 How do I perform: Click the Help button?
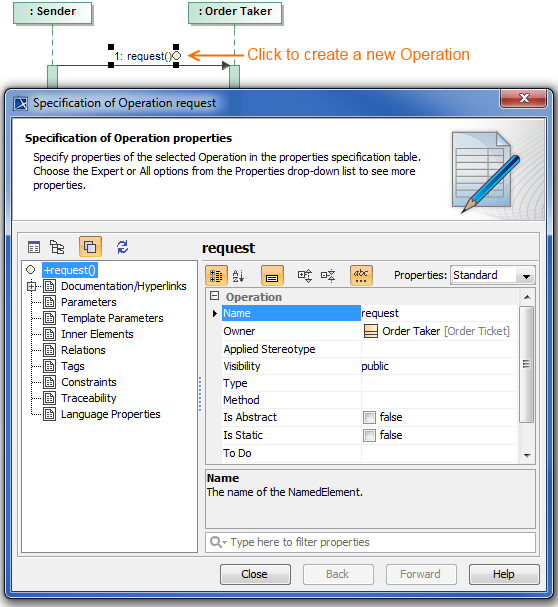504,574
